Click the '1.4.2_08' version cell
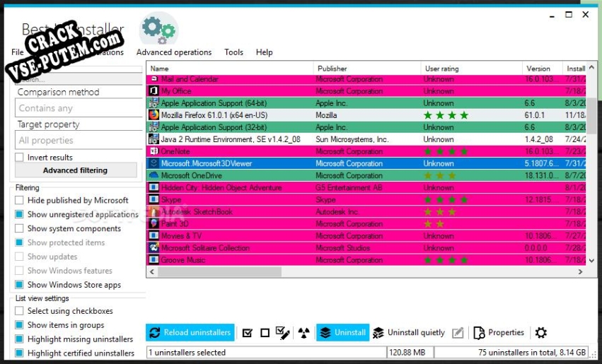Image resolution: width=602 pixels, height=364 pixels. click(x=538, y=139)
